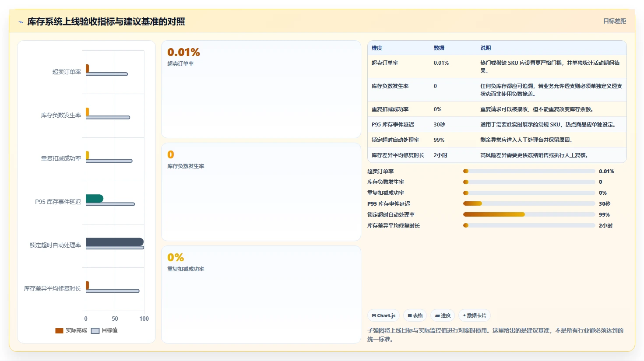Click the 0 库存负数发生率 data card
The width and height of the screenshot is (644, 361).
click(261, 192)
